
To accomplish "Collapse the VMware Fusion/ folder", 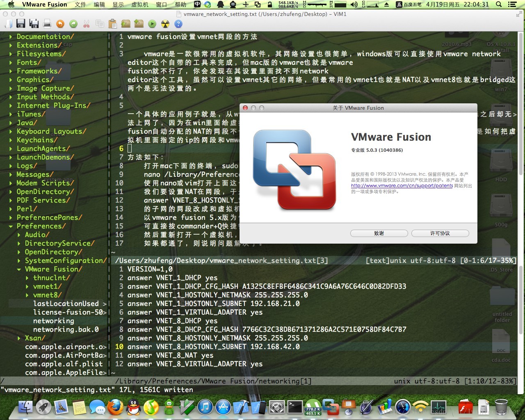I will (19, 269).
